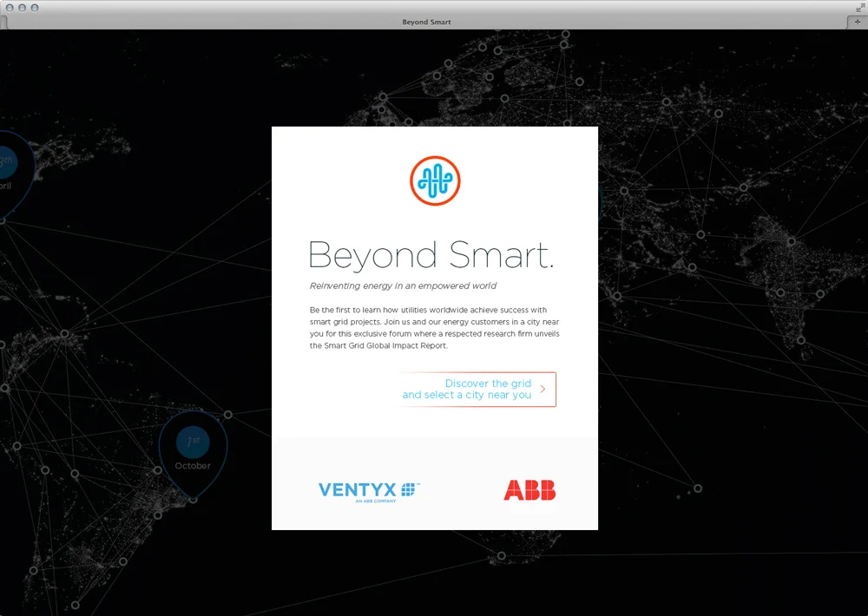This screenshot has width=868, height=616.
Task: Open the Ventyx logo link
Action: coord(369,491)
